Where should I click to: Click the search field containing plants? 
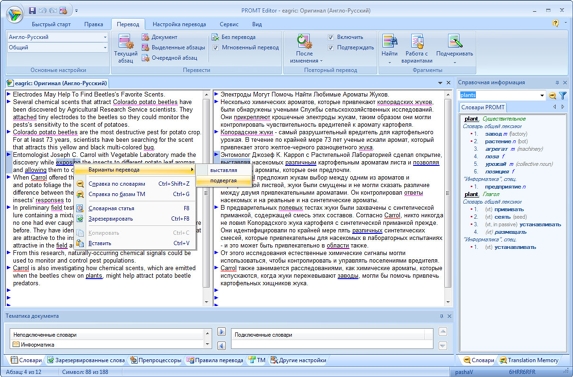(502, 95)
